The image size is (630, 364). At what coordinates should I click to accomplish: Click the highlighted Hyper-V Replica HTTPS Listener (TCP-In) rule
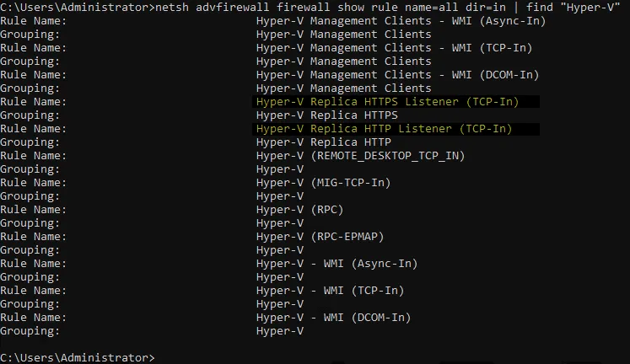386,102
